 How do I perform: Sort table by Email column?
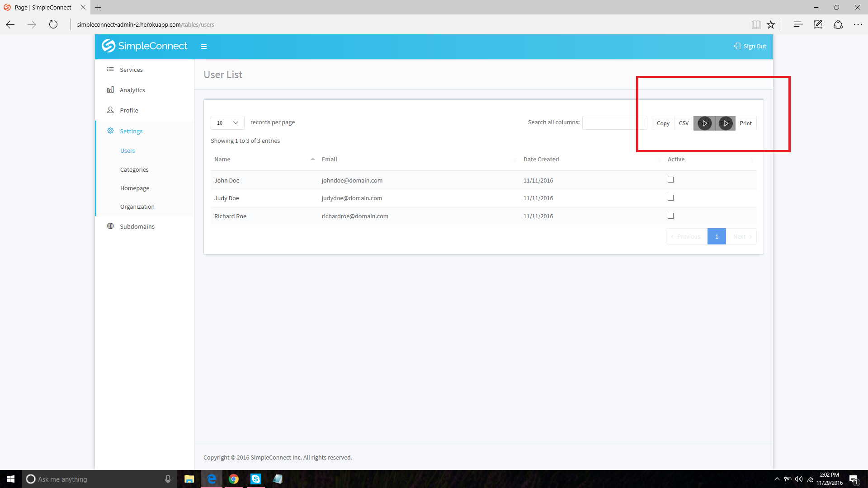click(x=419, y=159)
